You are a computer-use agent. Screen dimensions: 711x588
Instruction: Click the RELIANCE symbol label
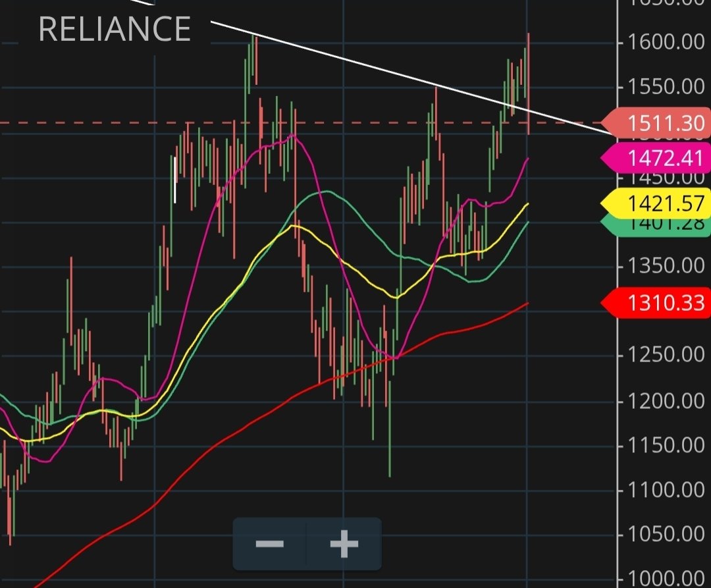pos(115,29)
